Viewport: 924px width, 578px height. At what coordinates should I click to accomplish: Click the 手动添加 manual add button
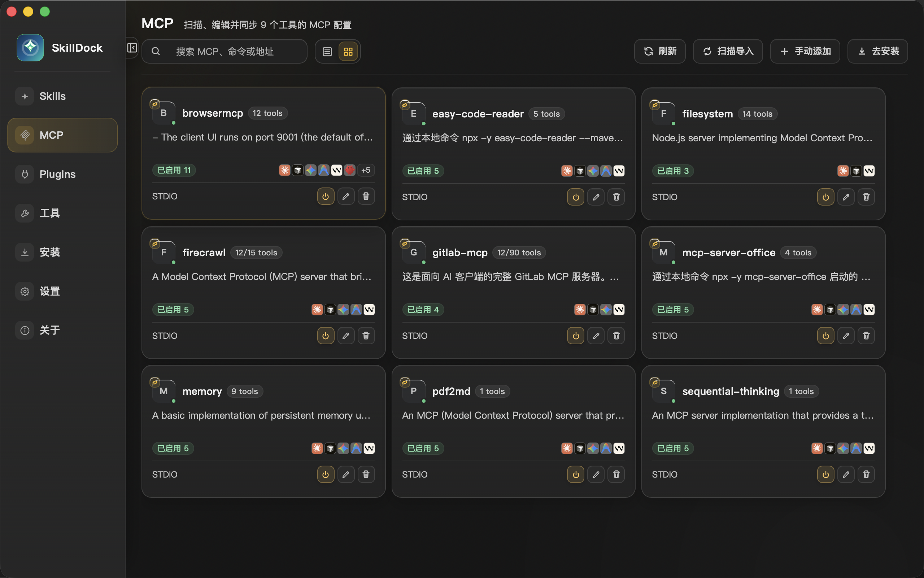tap(805, 51)
